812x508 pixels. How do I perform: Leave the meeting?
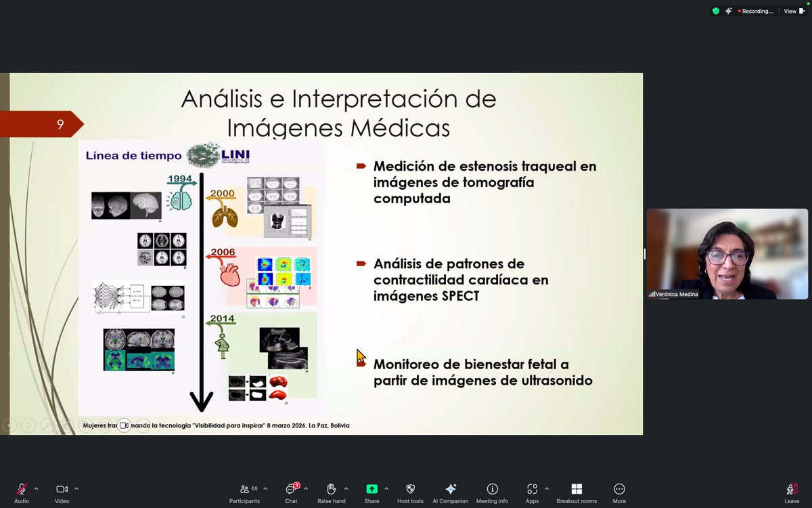[x=792, y=492]
